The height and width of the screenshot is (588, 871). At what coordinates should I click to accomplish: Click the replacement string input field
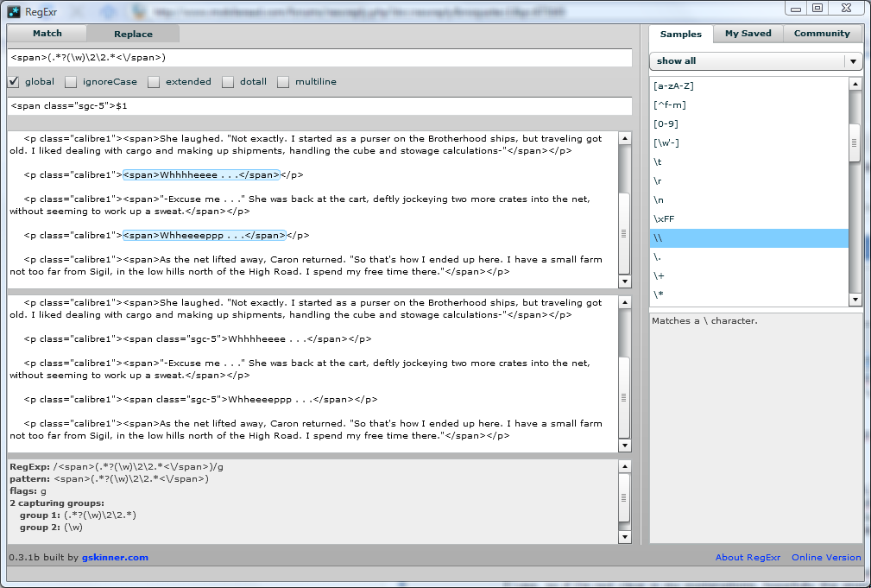[x=319, y=105]
